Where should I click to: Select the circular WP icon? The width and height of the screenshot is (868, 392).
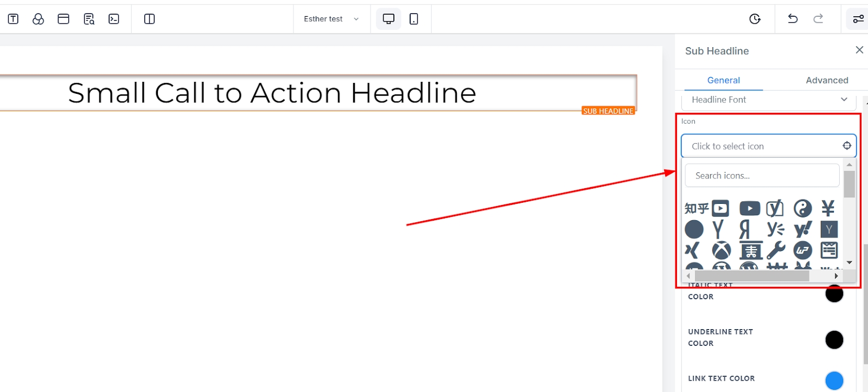point(803,250)
